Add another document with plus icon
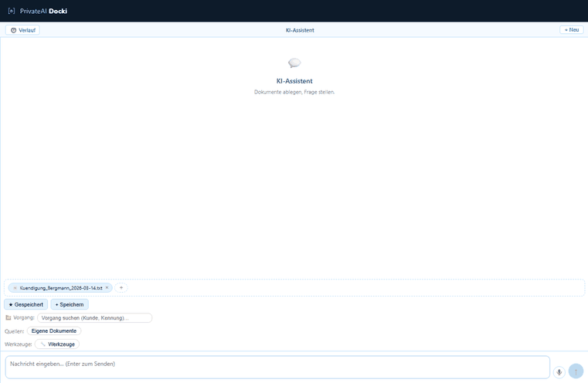Viewport: 588px width, 383px height. coord(121,288)
